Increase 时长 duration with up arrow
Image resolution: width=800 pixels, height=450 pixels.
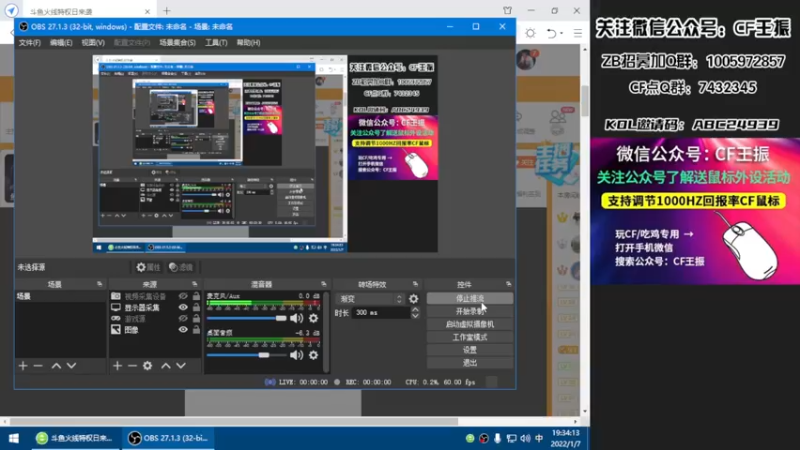[415, 309]
